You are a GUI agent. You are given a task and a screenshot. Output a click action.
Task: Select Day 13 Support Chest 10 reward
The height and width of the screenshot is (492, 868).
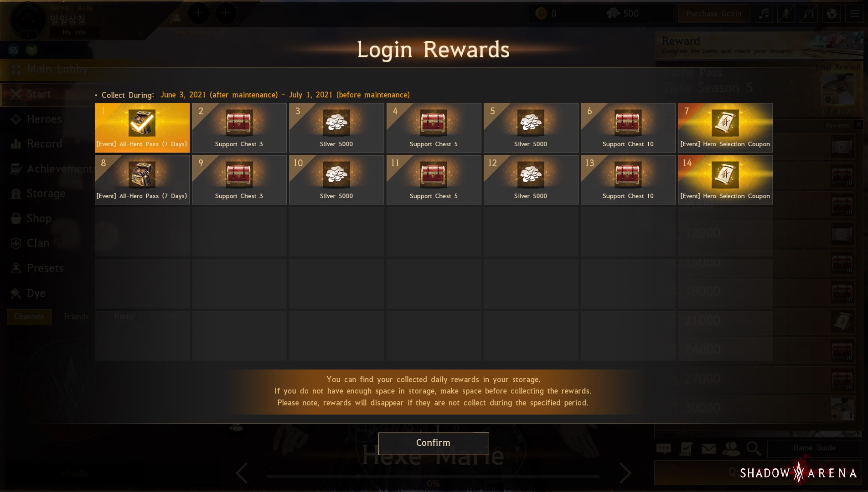tap(628, 179)
